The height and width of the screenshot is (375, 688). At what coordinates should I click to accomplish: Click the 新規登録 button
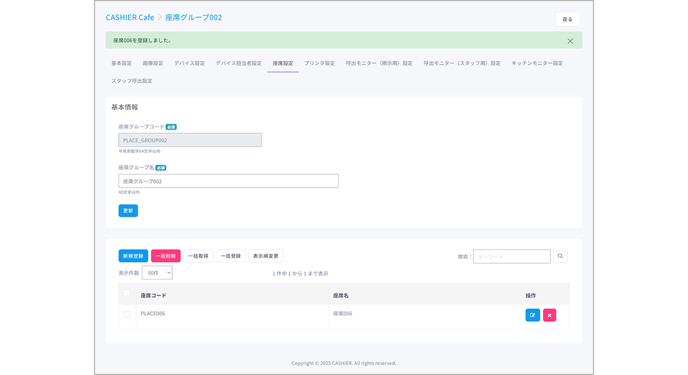[133, 256]
